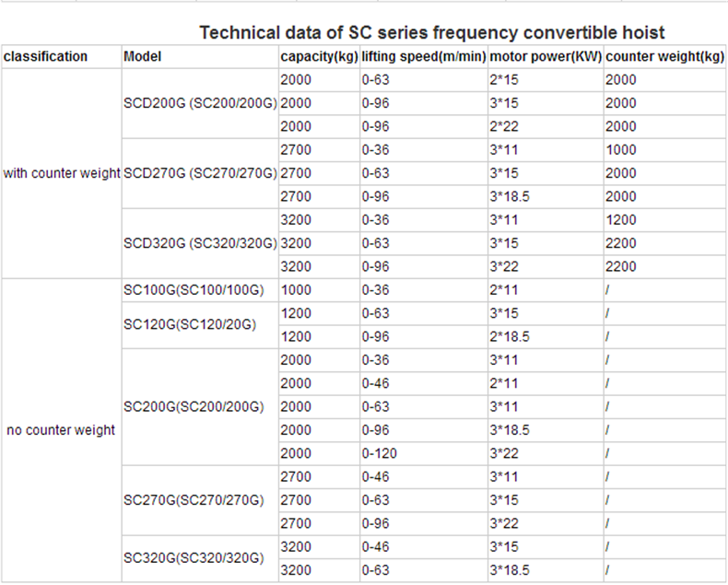This screenshot has height=585, width=728.
Task: Click the 2*18.5 motor power cell
Action: coord(510,336)
